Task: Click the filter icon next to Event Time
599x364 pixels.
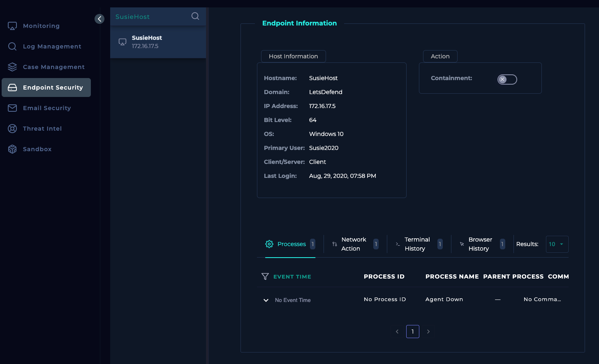Action: pyautogui.click(x=265, y=276)
